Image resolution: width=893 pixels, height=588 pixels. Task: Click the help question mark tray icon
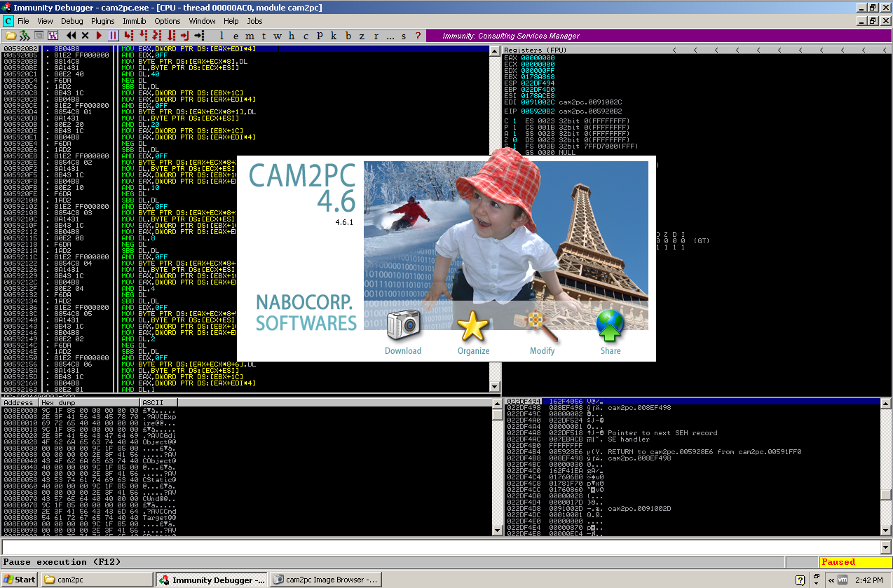pyautogui.click(x=800, y=580)
